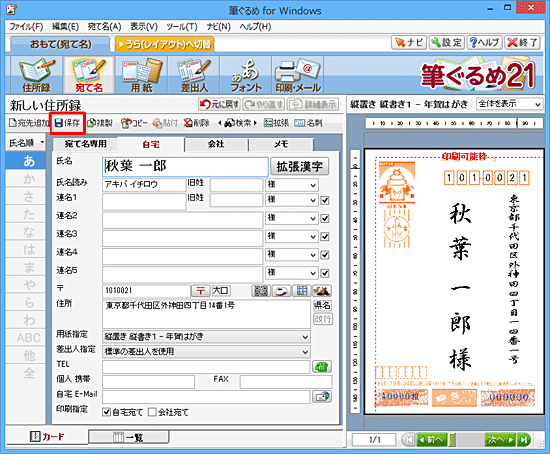Click inside the 氏名 name field
Image resolution: width=550 pixels, height=454 pixels.
[x=186, y=167]
